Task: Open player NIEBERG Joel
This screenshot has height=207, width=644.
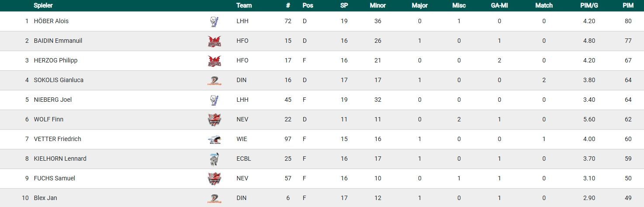Action: [52, 100]
